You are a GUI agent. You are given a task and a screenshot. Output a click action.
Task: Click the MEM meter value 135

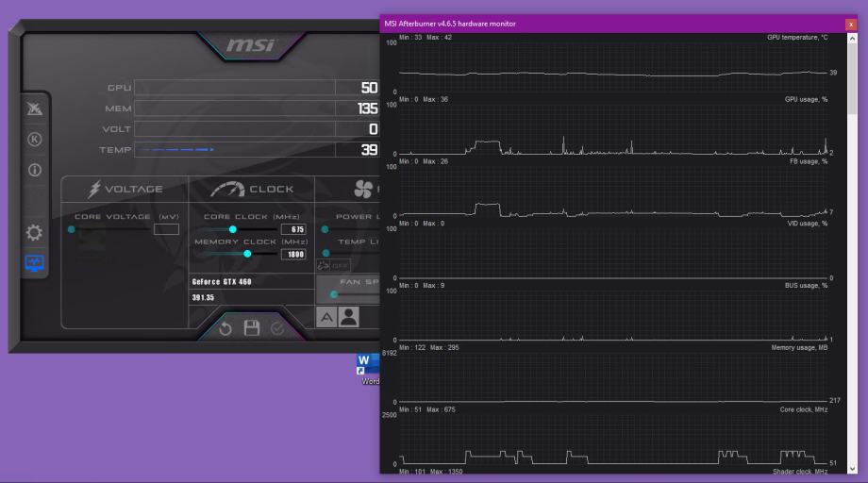[x=367, y=108]
